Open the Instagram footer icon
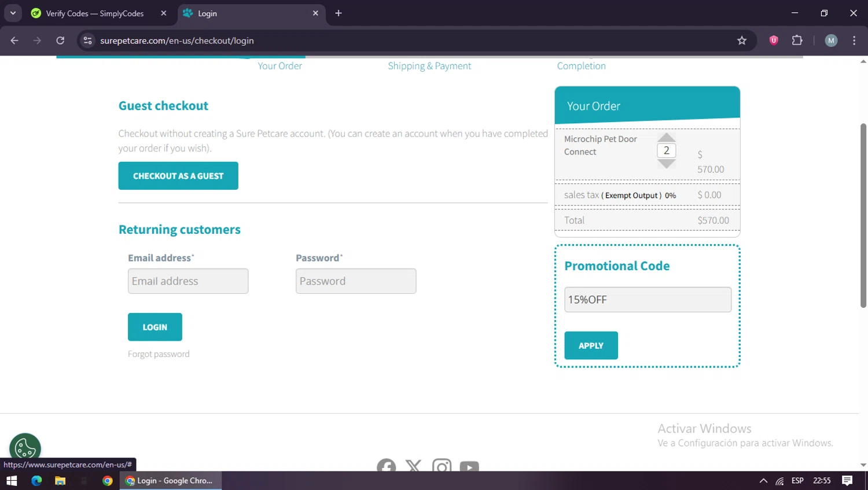868x490 pixels. coord(442,466)
